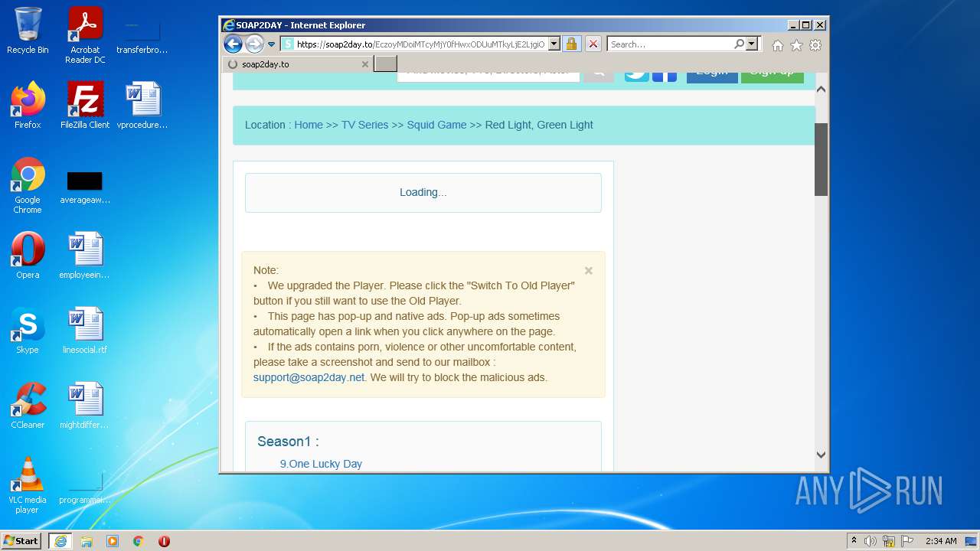Dismiss the Note box with the X
The width and height of the screenshot is (980, 551).
pos(589,270)
